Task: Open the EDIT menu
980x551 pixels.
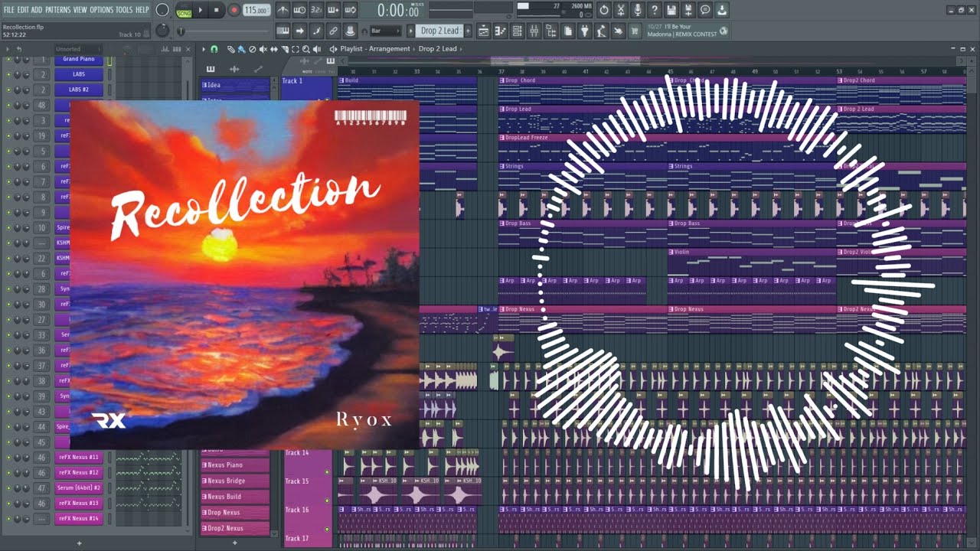Action: (23, 9)
